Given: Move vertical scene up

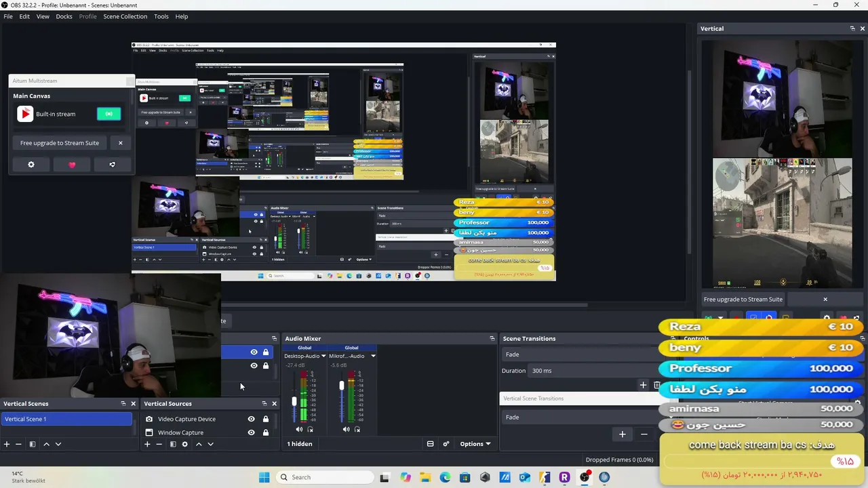Looking at the screenshot, I should 46,444.
